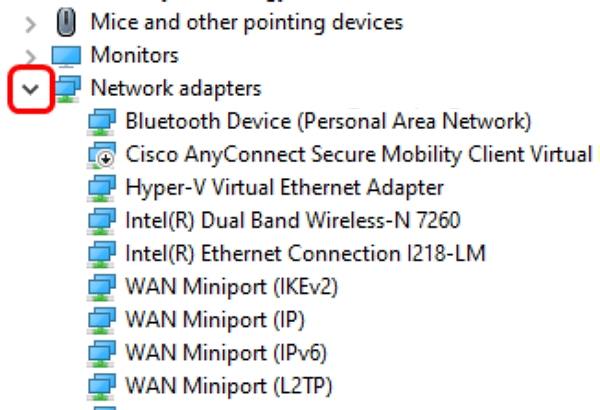Select WAN Miniport (L2TP) entry

click(229, 386)
